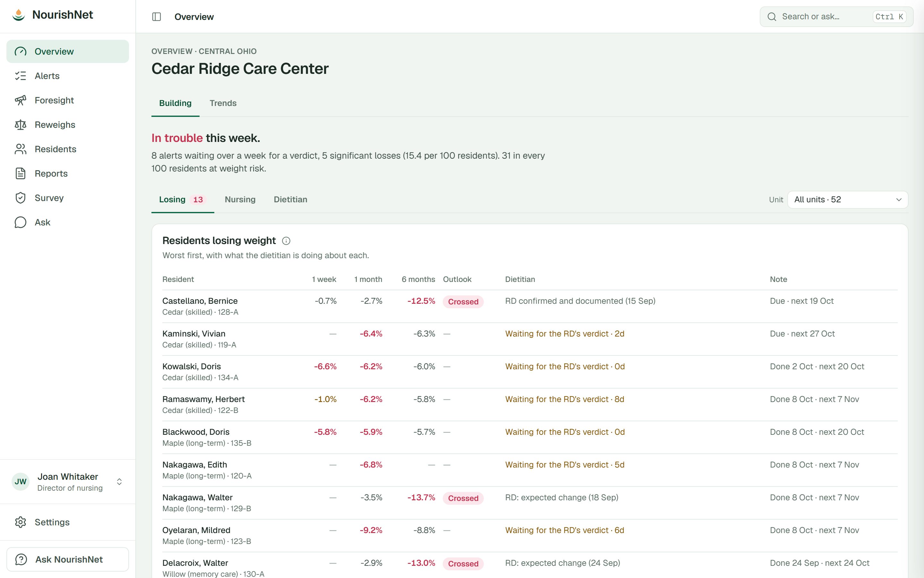Screen dimensions: 924x578
Task: Click Waiting for the RD's verdict · 8d
Action: tap(565, 399)
